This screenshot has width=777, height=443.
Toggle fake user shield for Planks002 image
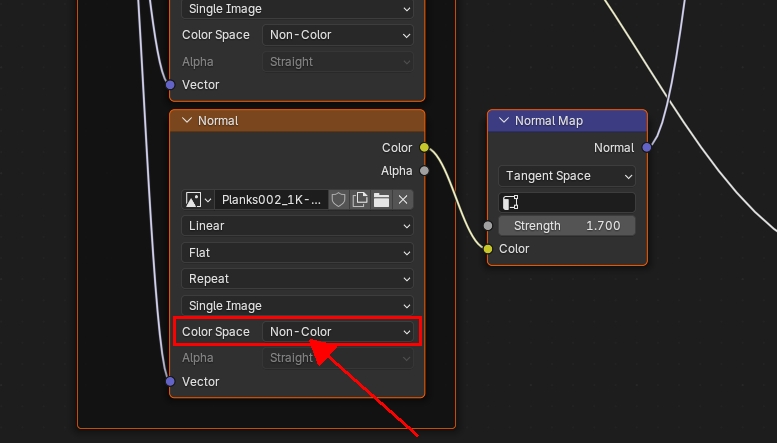click(338, 200)
